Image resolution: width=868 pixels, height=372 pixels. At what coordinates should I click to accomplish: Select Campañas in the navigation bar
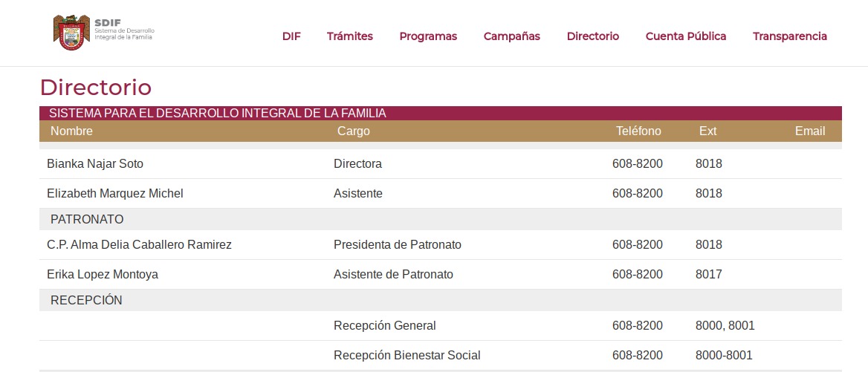(512, 36)
